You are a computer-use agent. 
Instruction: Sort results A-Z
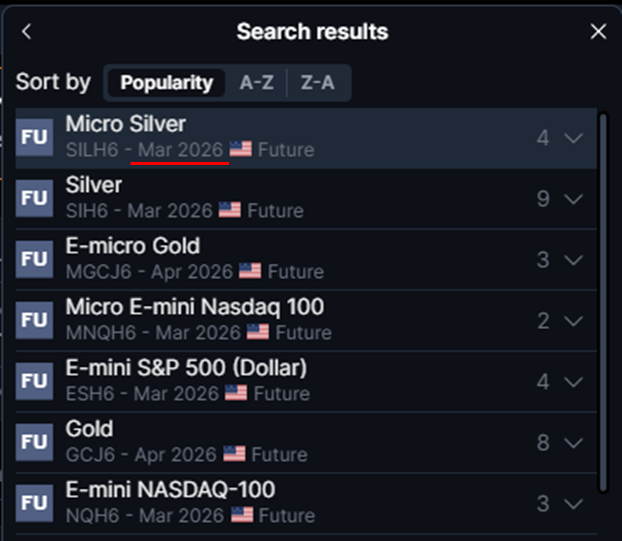[x=256, y=83]
